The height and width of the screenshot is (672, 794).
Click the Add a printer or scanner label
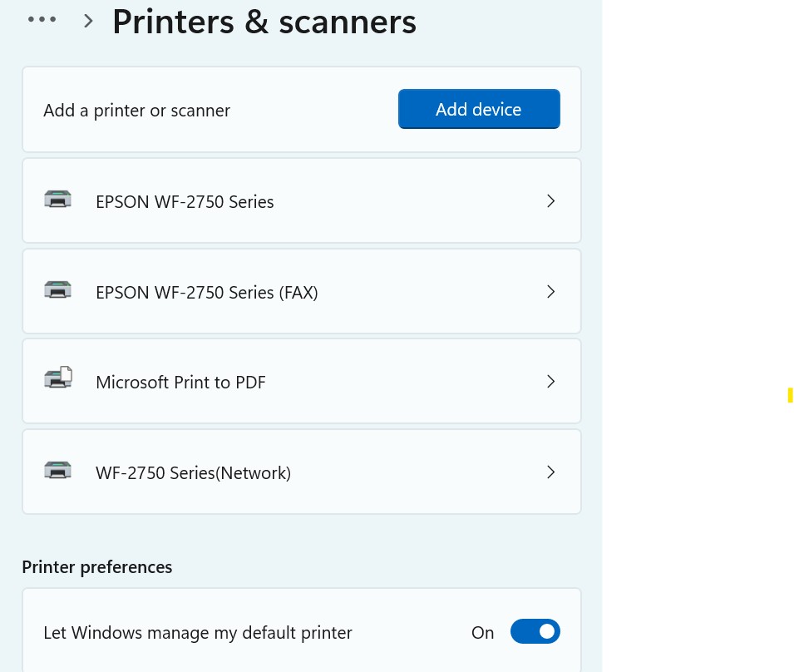coord(136,109)
